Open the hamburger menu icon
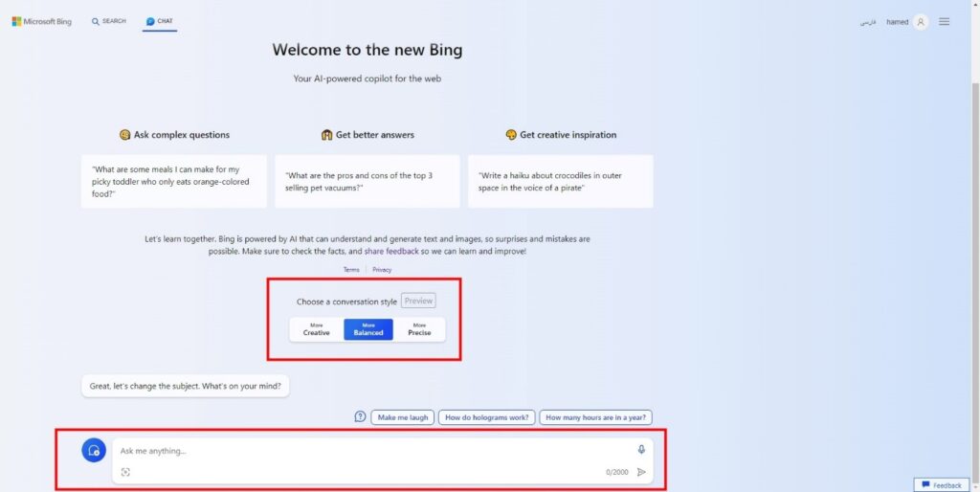This screenshot has height=492, width=980. (945, 22)
